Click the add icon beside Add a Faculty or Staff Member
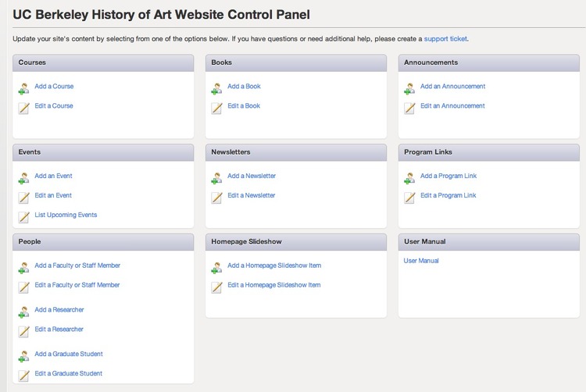586x392 pixels. click(x=23, y=268)
